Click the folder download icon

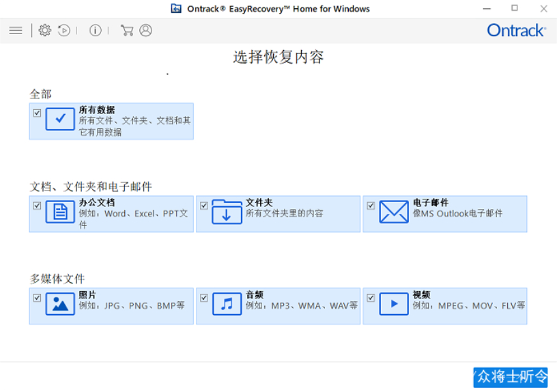[227, 212]
